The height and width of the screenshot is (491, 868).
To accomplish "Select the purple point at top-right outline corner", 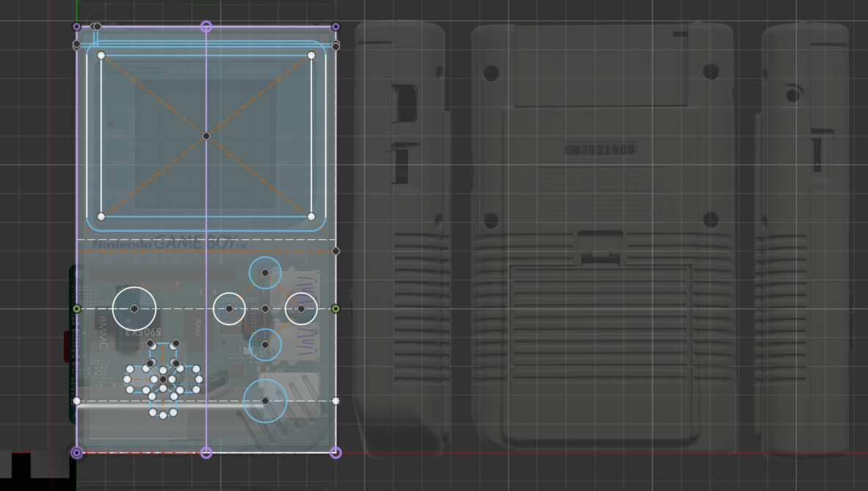I will 335,26.
